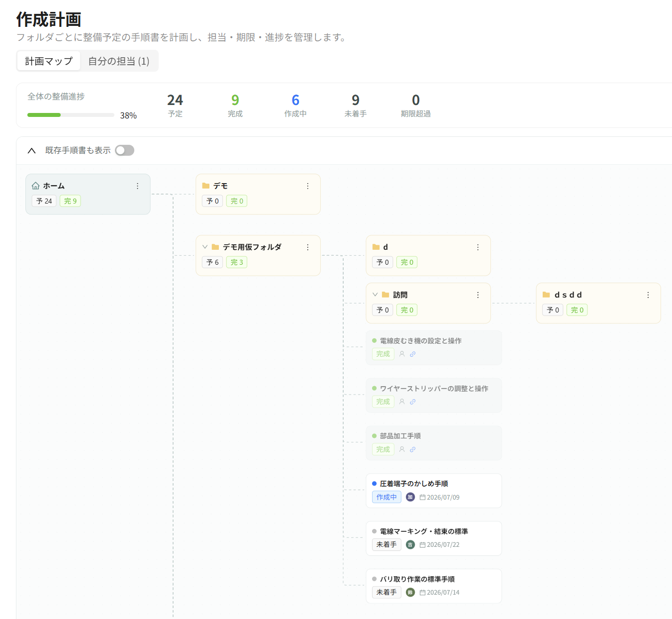The image size is (672, 619).
Task: Click the calendar icon beside 2026/07/22
Action: coord(422,545)
